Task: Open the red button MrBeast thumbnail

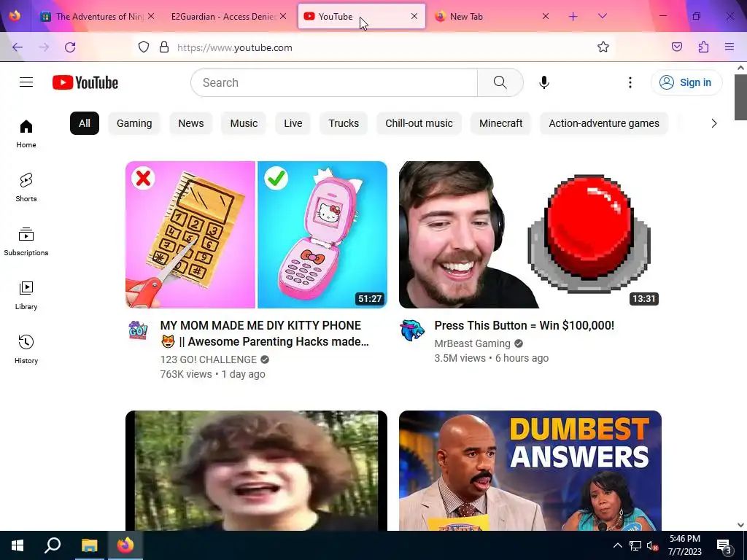Action: coord(530,235)
